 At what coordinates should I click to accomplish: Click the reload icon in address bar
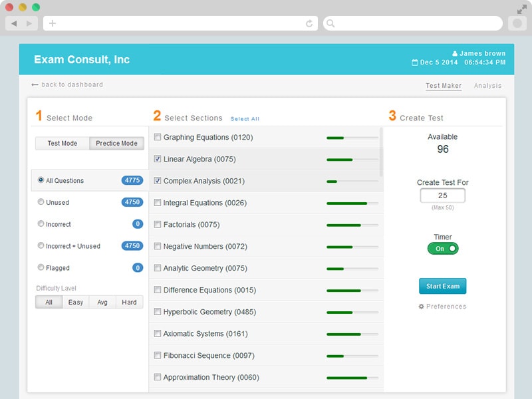pos(309,23)
